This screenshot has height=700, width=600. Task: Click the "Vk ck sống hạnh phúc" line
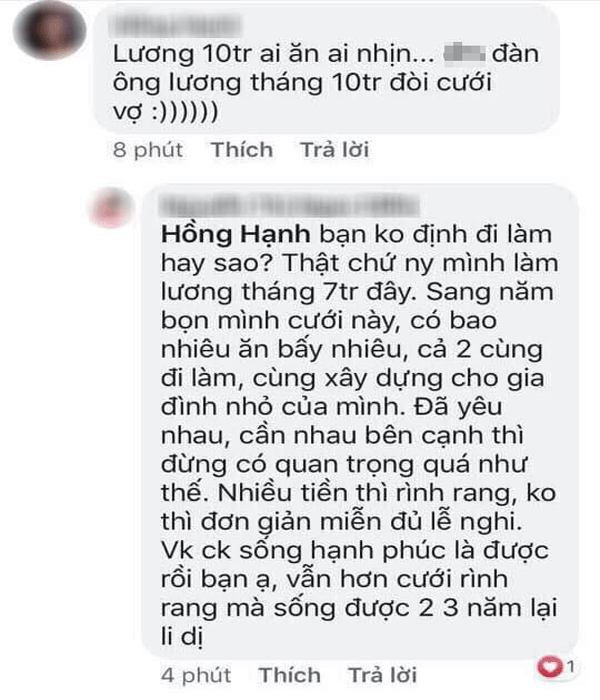coord(354,550)
